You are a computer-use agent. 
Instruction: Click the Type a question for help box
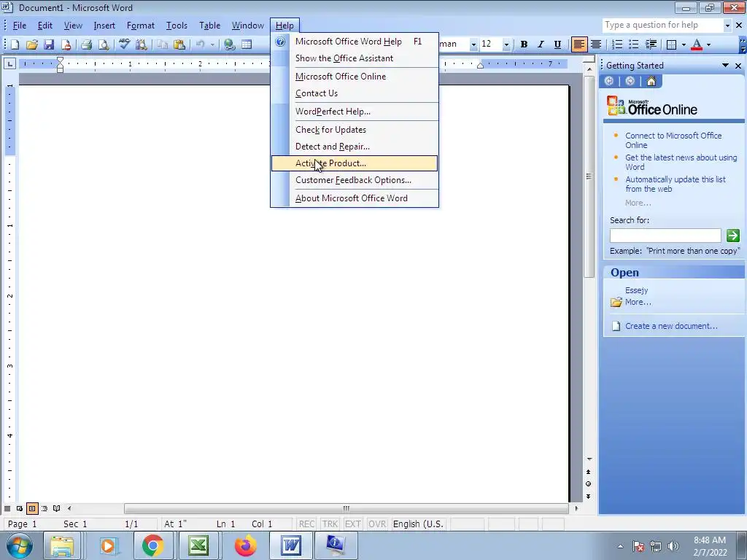[662, 26]
